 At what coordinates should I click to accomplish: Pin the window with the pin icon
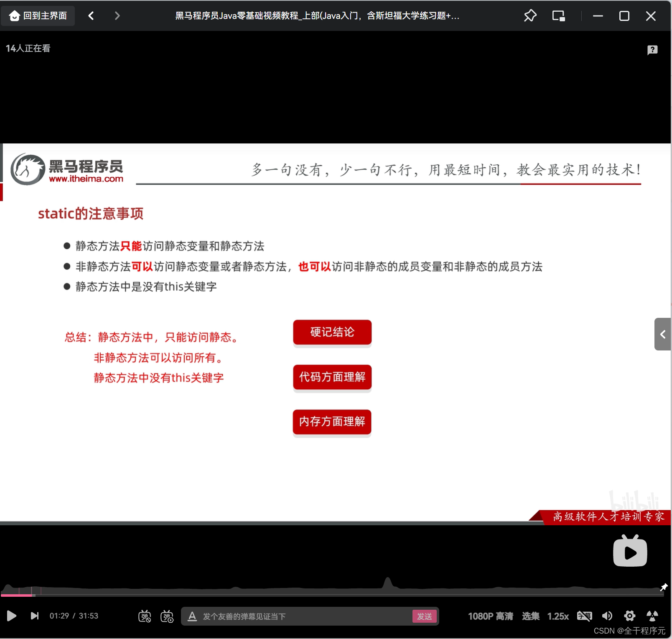tap(530, 15)
